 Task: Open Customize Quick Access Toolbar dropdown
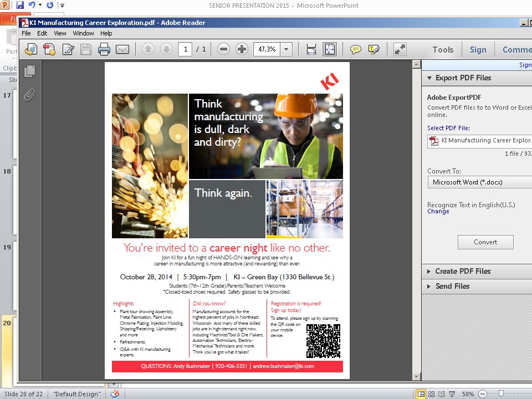click(x=63, y=6)
